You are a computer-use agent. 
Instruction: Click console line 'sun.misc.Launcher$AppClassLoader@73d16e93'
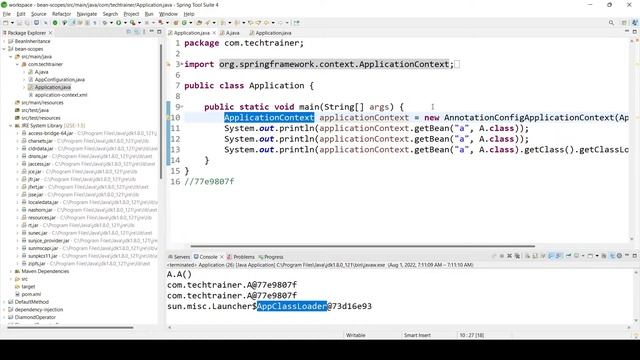click(x=269, y=306)
